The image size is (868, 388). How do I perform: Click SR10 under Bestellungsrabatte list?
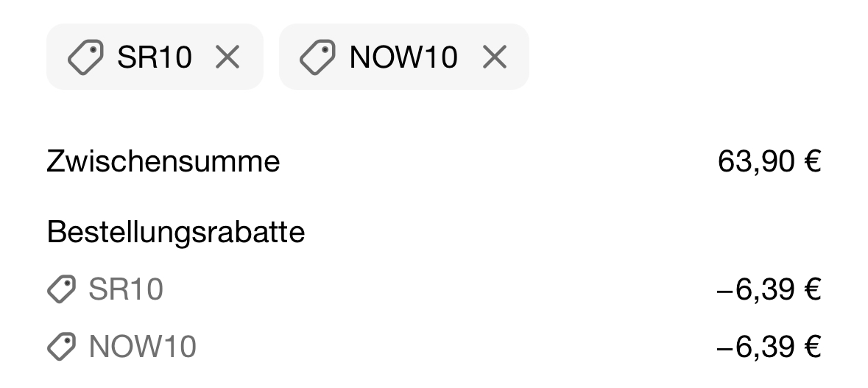(x=126, y=289)
